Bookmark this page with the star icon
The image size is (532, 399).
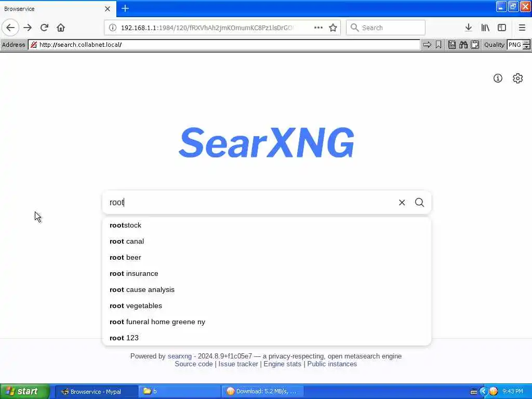tap(333, 28)
